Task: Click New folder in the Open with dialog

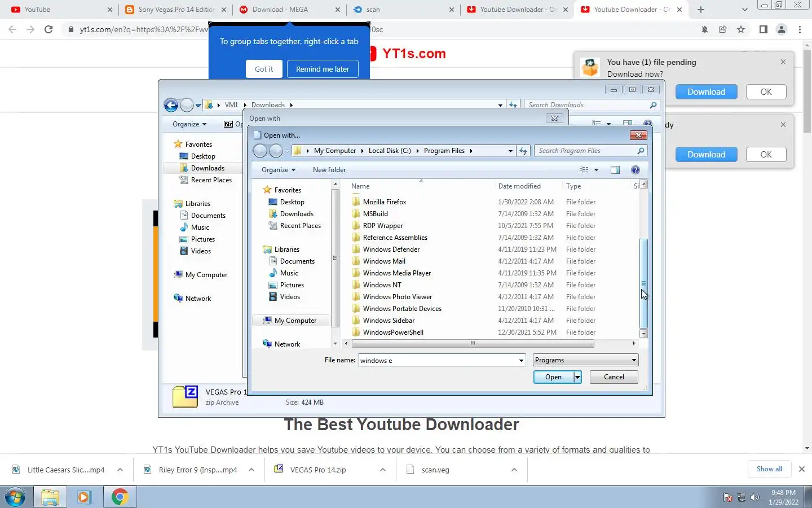Action: 329,170
